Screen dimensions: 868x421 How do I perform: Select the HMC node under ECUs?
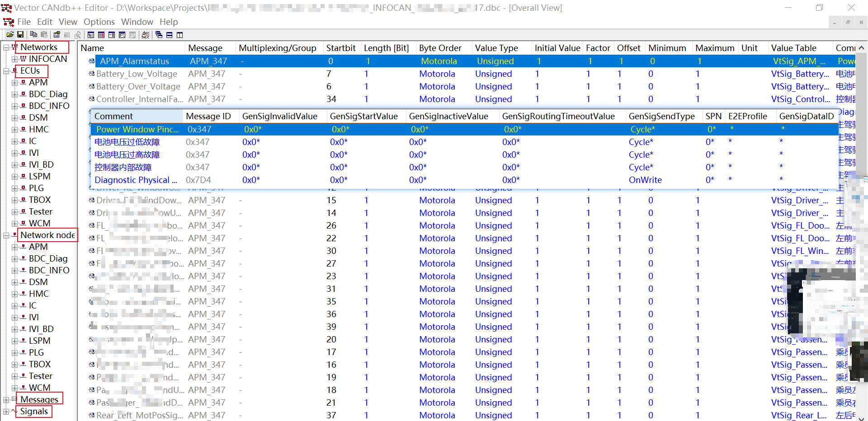click(x=39, y=130)
